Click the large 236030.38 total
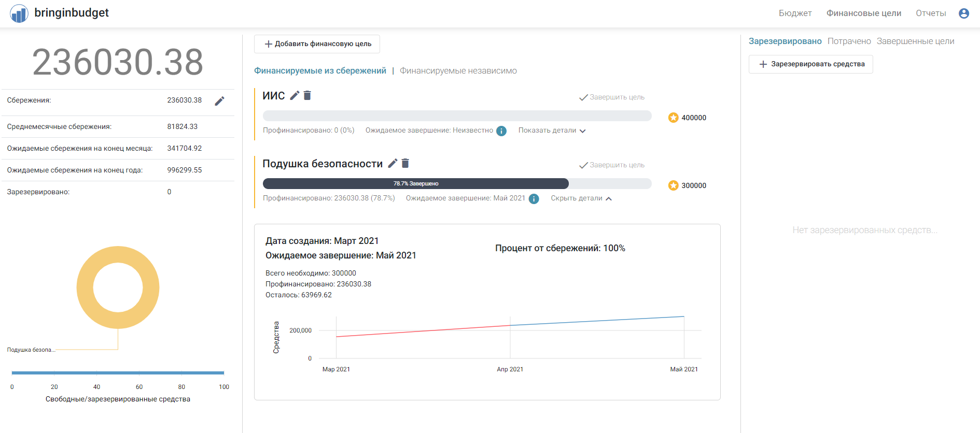 point(118,62)
